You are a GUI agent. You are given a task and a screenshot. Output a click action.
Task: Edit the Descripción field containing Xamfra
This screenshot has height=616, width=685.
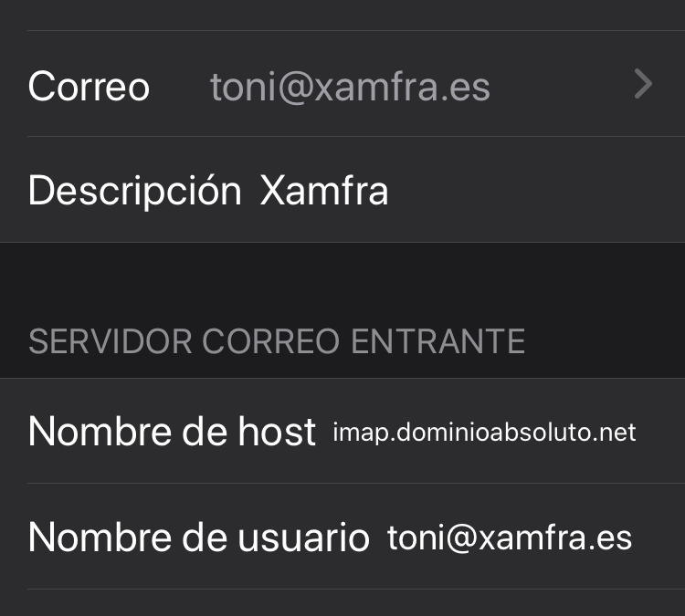coord(324,192)
